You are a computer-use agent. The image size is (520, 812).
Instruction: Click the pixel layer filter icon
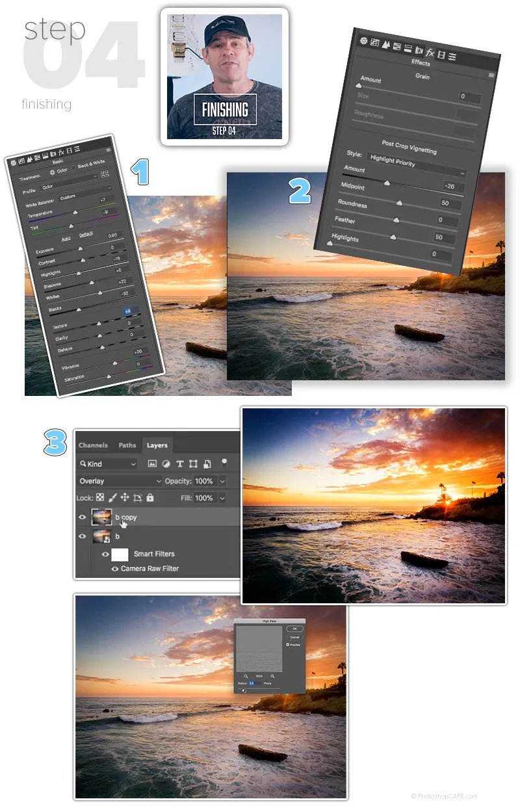tap(152, 464)
